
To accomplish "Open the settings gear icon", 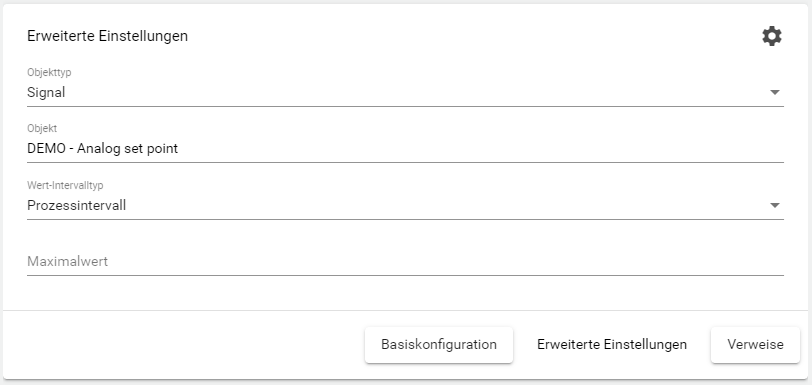I will coord(772,36).
